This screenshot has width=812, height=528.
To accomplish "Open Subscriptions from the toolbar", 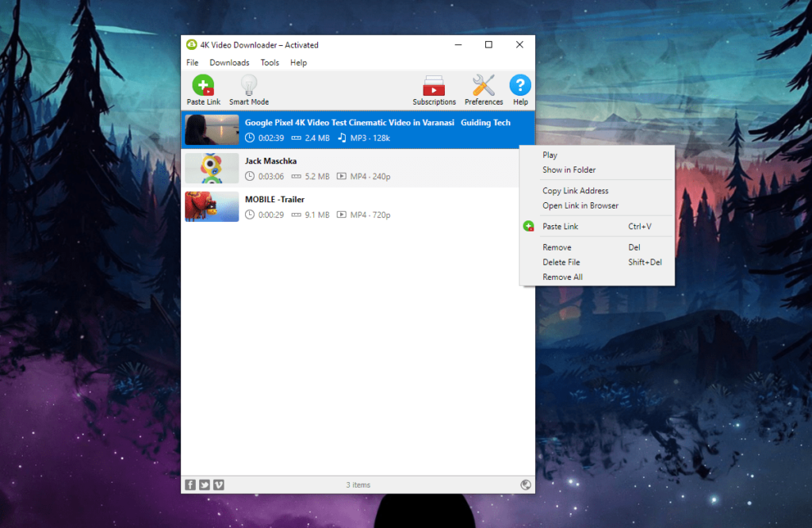I will pyautogui.click(x=434, y=90).
